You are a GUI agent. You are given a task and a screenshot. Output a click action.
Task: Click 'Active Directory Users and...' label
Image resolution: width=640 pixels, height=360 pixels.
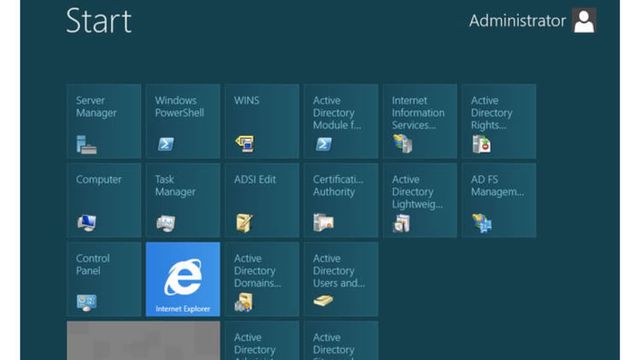tap(339, 271)
